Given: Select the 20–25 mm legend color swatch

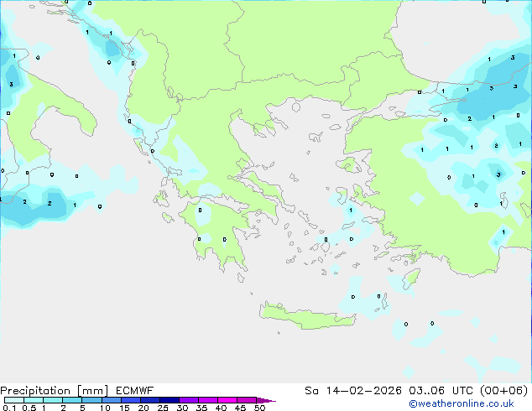Looking at the screenshot, I should (149, 400).
